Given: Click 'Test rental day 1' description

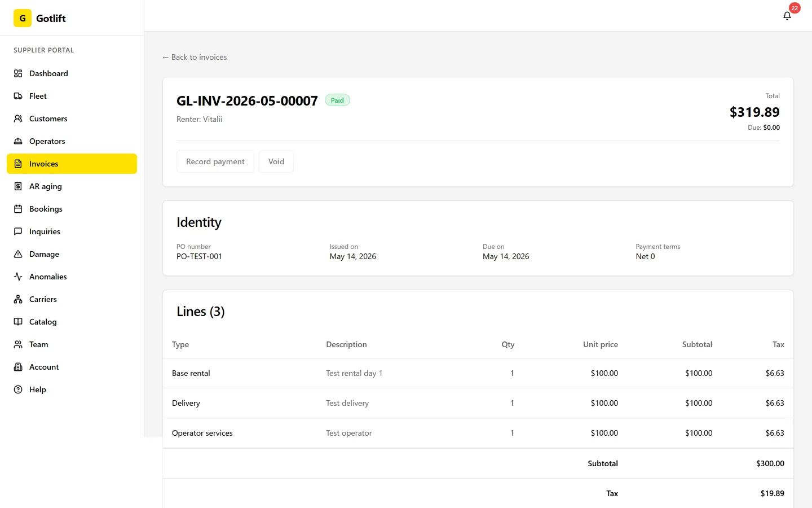Looking at the screenshot, I should pos(354,373).
